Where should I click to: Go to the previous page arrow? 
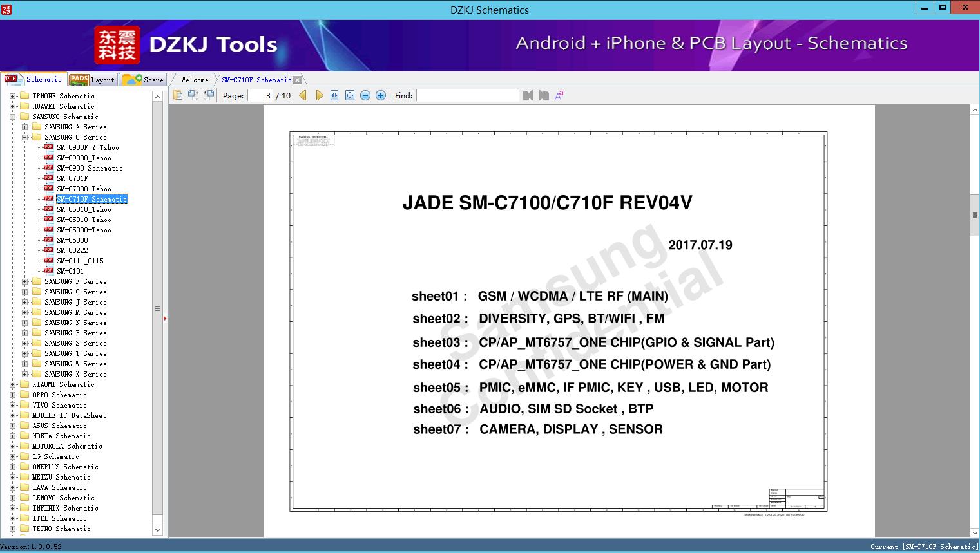[x=303, y=95]
